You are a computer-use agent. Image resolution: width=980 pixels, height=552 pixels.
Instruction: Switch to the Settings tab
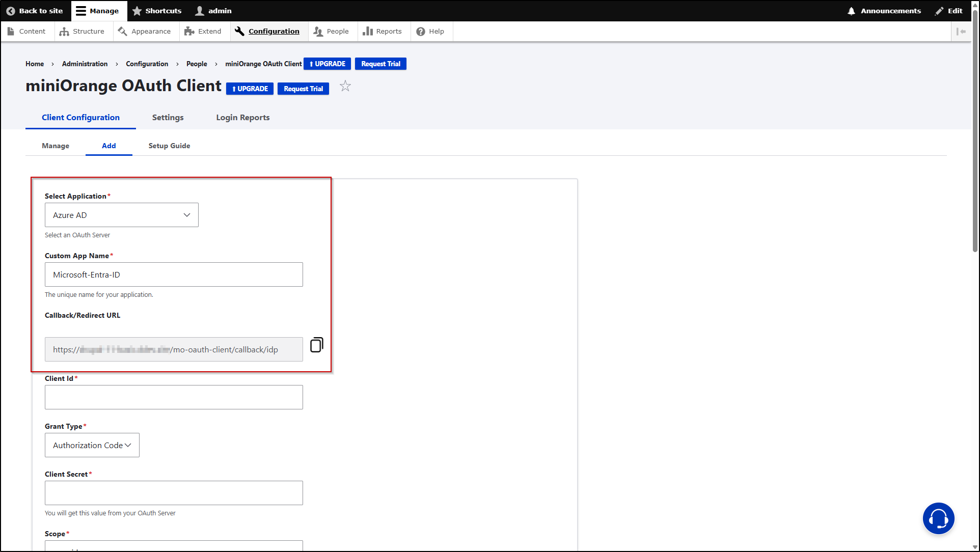point(168,117)
